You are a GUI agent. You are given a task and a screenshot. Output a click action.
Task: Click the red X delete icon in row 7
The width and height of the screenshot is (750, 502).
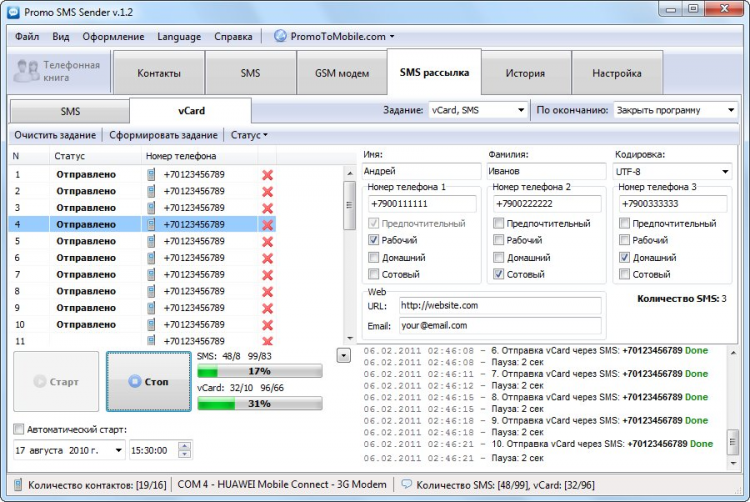[x=267, y=275]
